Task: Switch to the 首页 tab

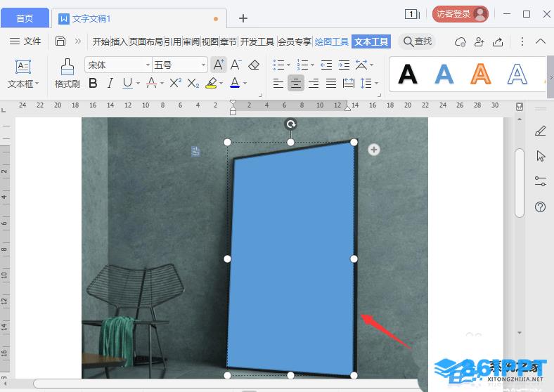Action: (x=25, y=18)
